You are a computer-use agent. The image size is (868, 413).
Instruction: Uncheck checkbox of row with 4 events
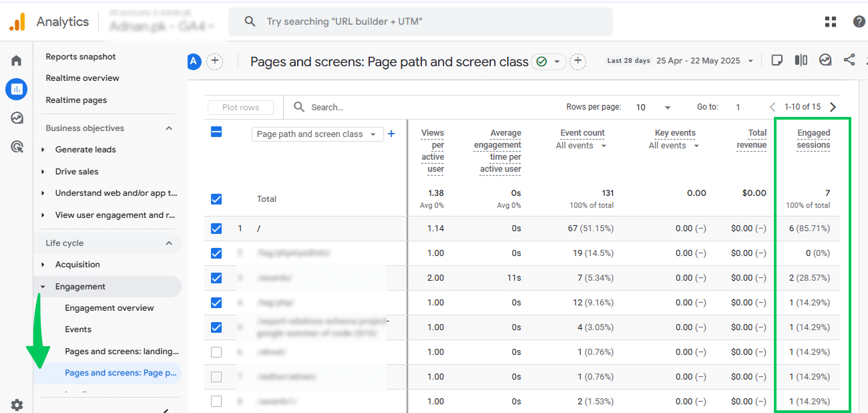(x=216, y=327)
